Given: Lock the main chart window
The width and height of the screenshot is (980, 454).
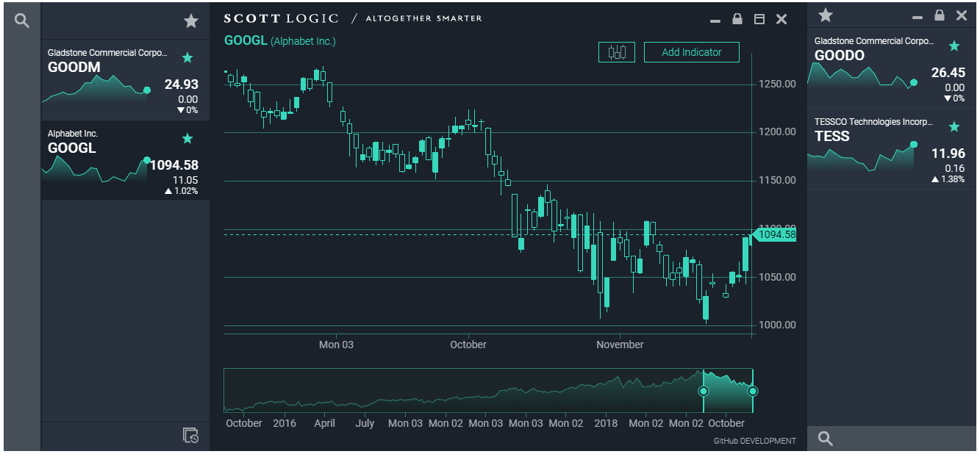Looking at the screenshot, I should pyautogui.click(x=737, y=19).
